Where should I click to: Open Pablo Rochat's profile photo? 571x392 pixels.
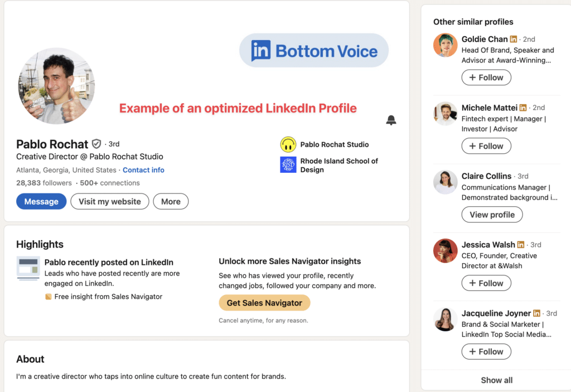click(56, 86)
